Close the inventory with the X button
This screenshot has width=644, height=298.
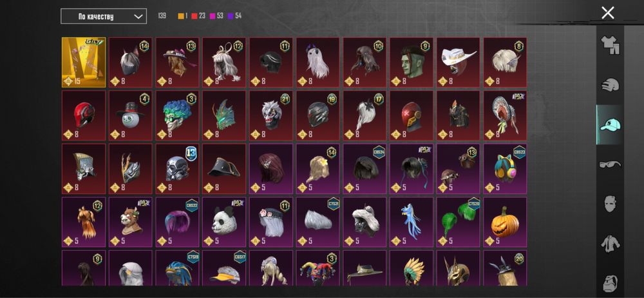(x=608, y=13)
